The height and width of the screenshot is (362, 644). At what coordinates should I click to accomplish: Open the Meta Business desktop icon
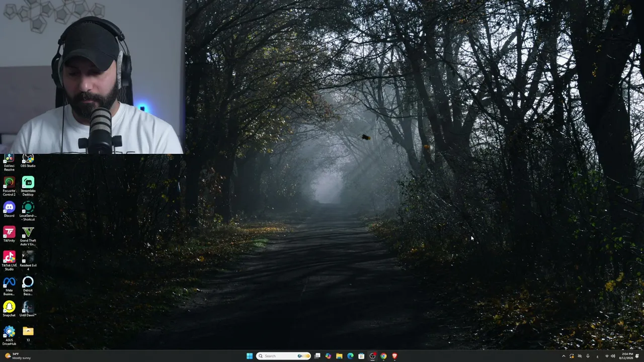click(x=9, y=286)
